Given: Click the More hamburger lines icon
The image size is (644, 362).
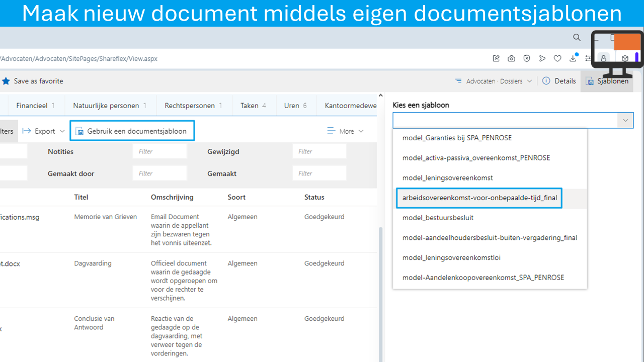Looking at the screenshot, I should 331,131.
